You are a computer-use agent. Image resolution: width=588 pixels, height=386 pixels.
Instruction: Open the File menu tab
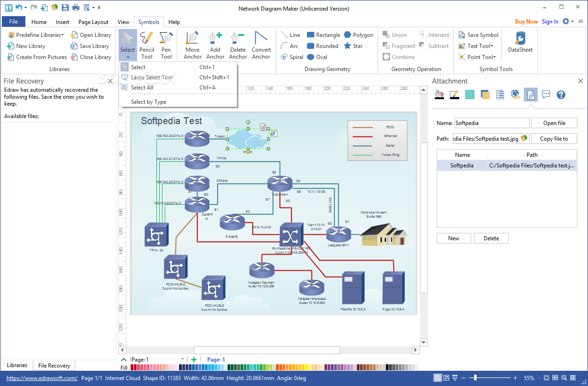[13, 22]
